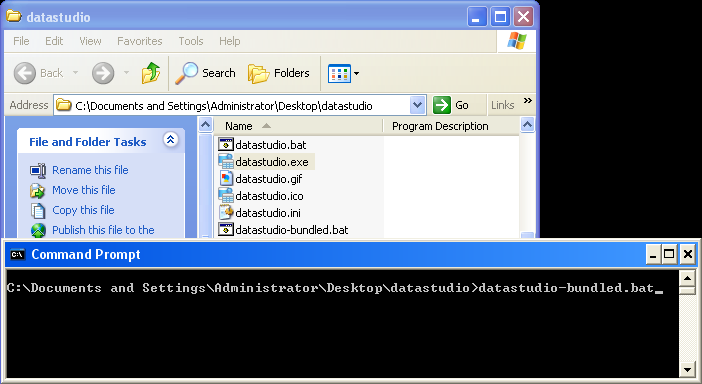Image resolution: width=702 pixels, height=384 pixels.
Task: Click the Move this file link
Action: click(84, 190)
